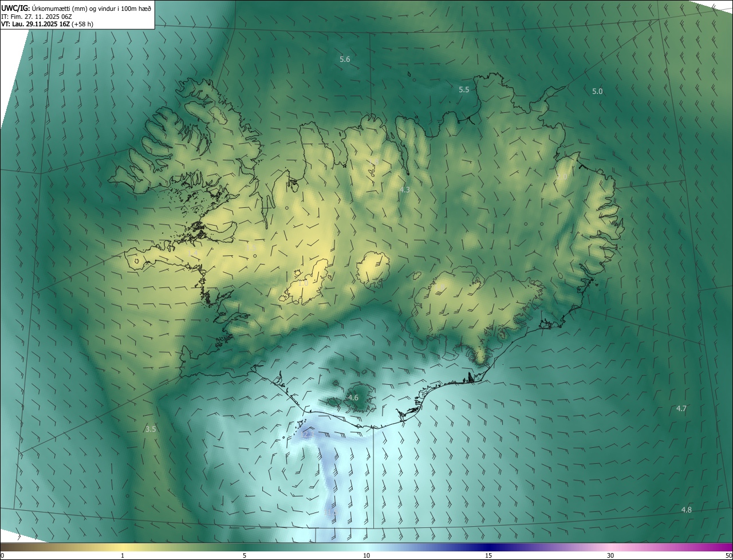733x560 pixels.
Task: Click the '50' tick on the colour scale
Action: click(x=729, y=556)
